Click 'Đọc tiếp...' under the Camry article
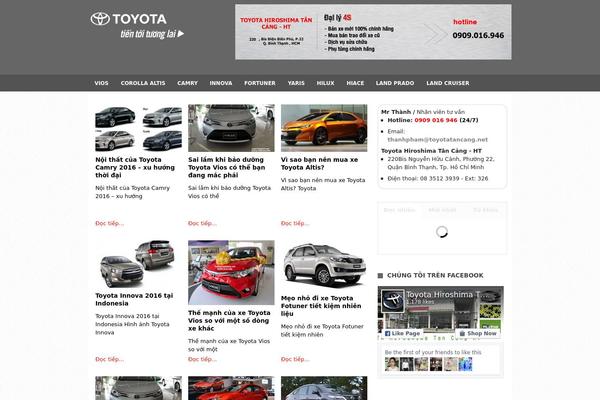This screenshot has height=400, width=600. tap(109, 223)
